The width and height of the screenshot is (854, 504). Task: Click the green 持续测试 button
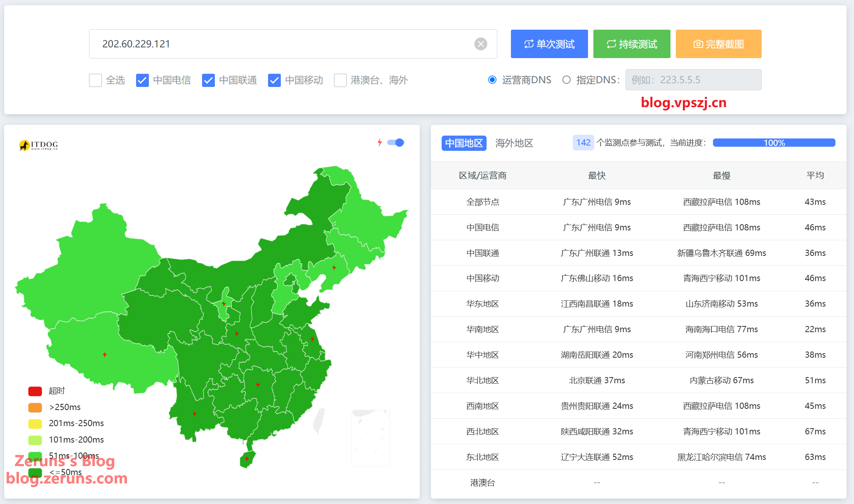631,44
